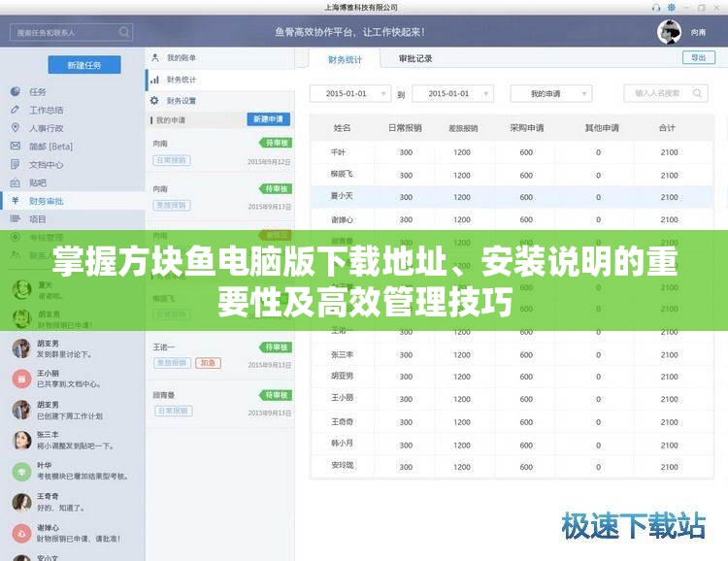Click 王小丽 red avatar in contact list

tap(21, 379)
